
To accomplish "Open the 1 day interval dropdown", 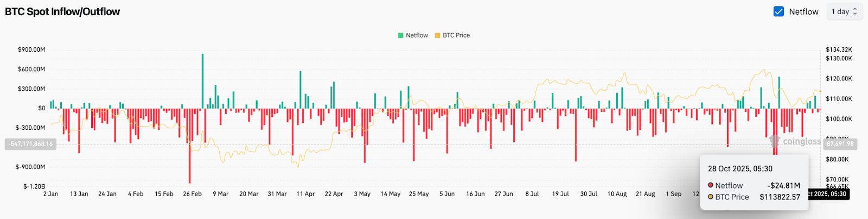I will pos(844,11).
